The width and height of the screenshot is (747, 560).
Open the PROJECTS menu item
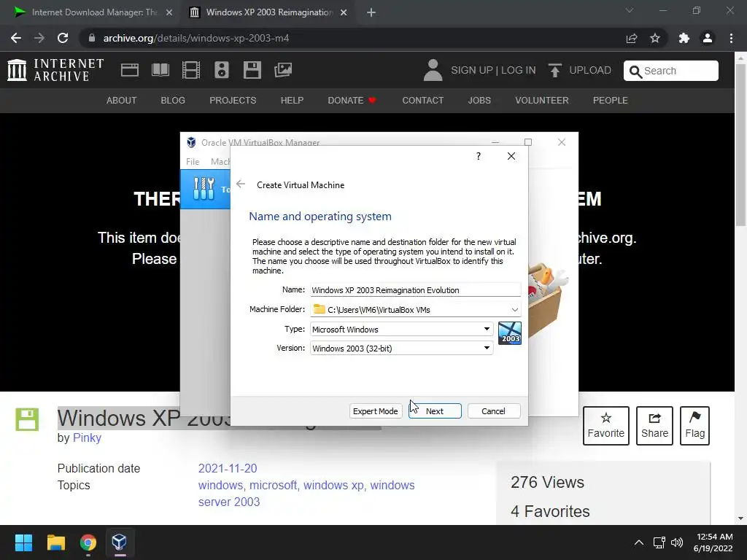pos(233,101)
